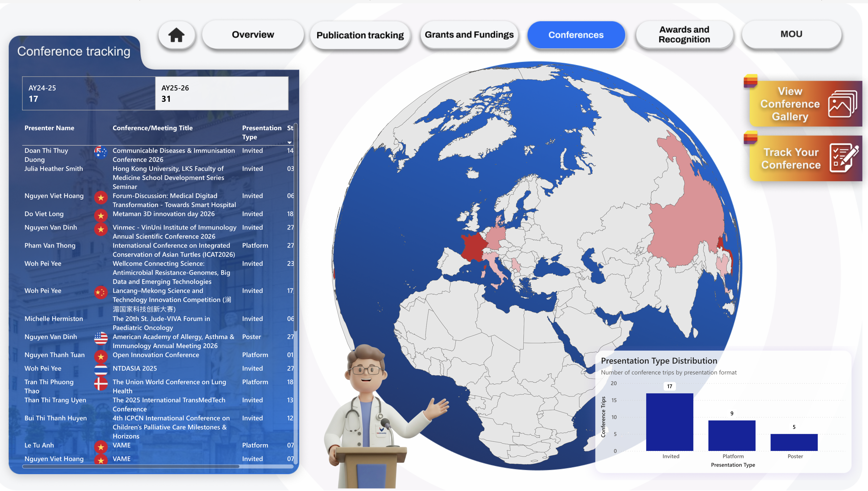Click 'Conference tracking' panel title
Screen dimensions: 868x491
coord(74,51)
